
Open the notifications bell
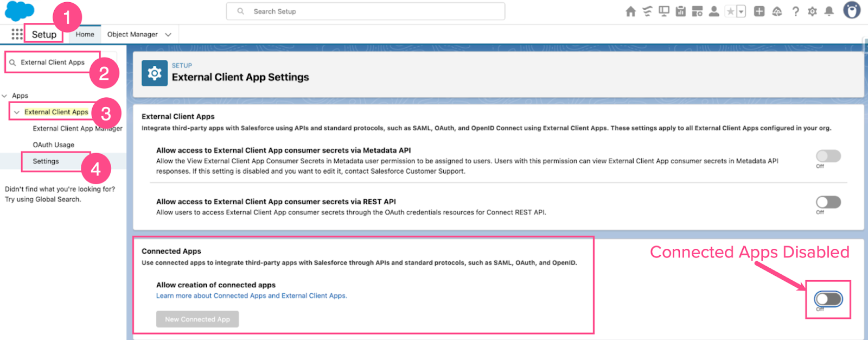point(829,11)
